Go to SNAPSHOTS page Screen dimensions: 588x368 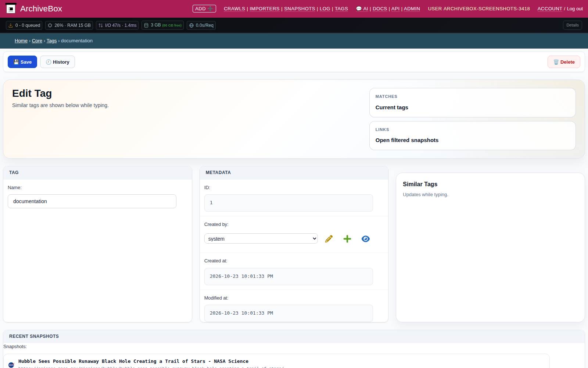[300, 9]
